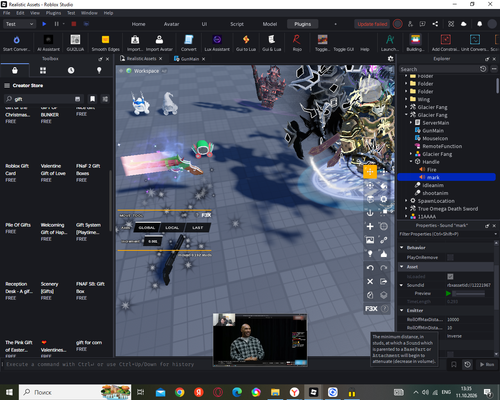
Task: Select the F3X Weld tool
Action: (x=384, y=240)
